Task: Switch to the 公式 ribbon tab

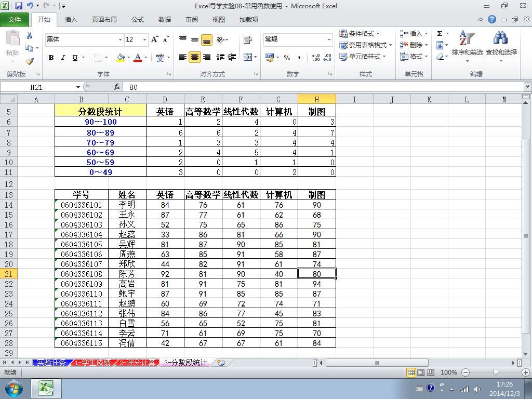Action: pos(137,20)
